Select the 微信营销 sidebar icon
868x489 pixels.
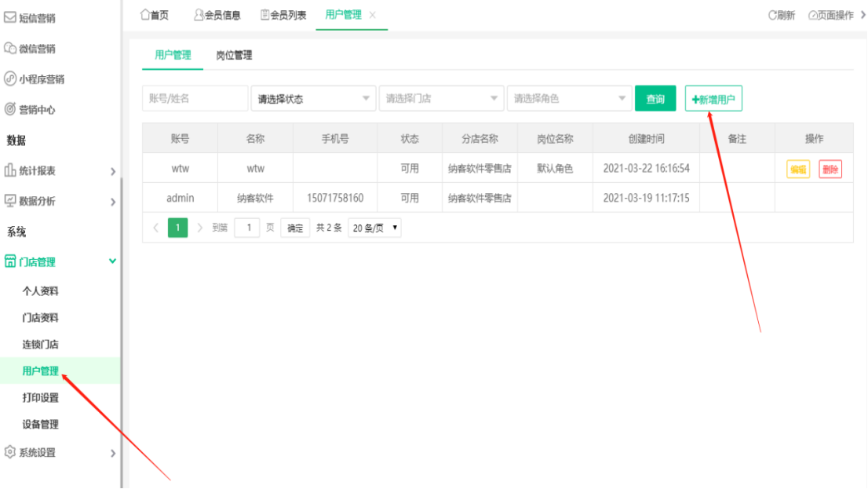click(x=11, y=48)
